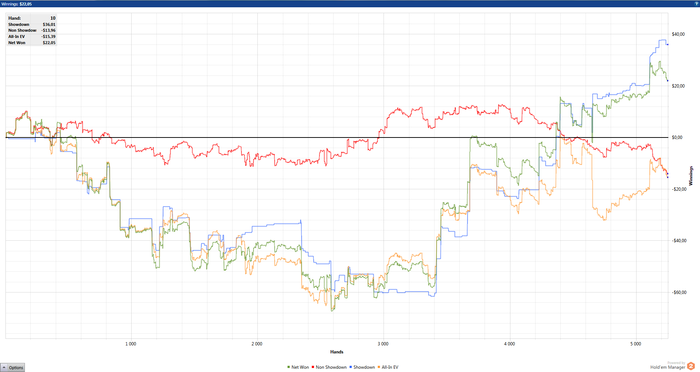Click the 1 000 hands axis label
700x372 pixels.
point(130,344)
